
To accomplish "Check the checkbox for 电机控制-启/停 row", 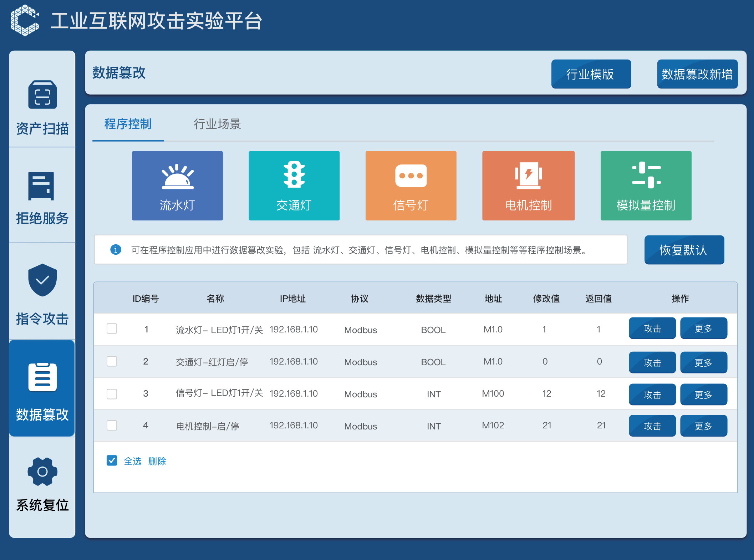I will (x=112, y=426).
